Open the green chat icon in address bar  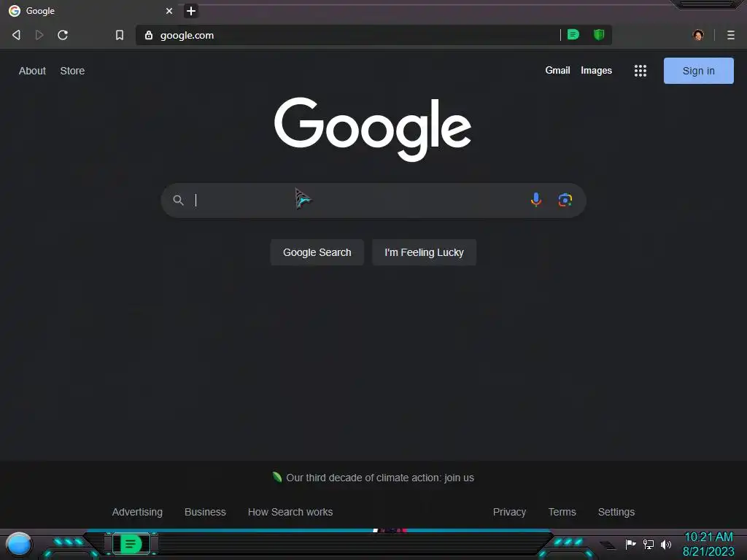point(573,34)
